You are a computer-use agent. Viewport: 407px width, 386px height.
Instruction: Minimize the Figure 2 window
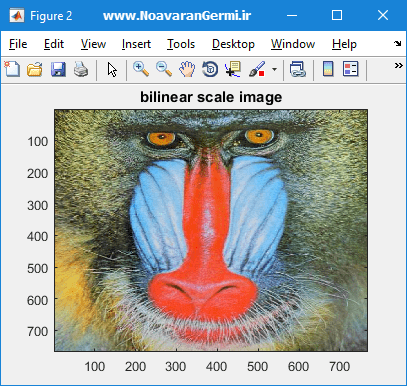point(292,15)
